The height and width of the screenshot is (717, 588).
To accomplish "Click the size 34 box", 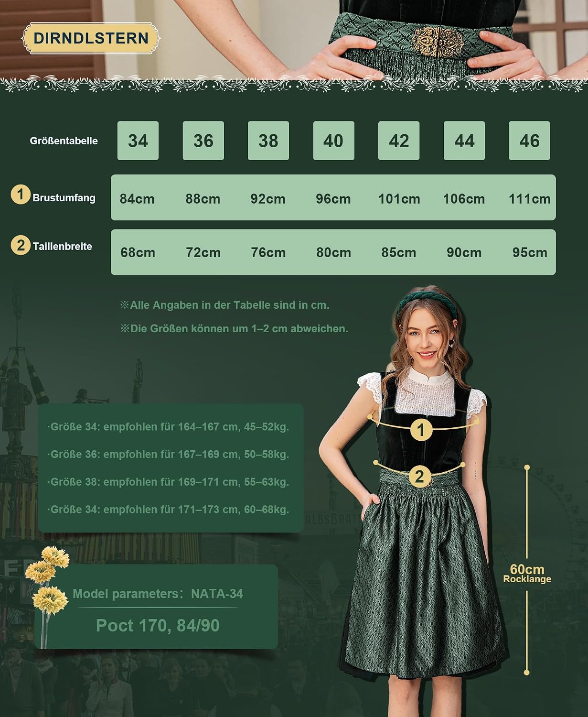I will point(138,141).
